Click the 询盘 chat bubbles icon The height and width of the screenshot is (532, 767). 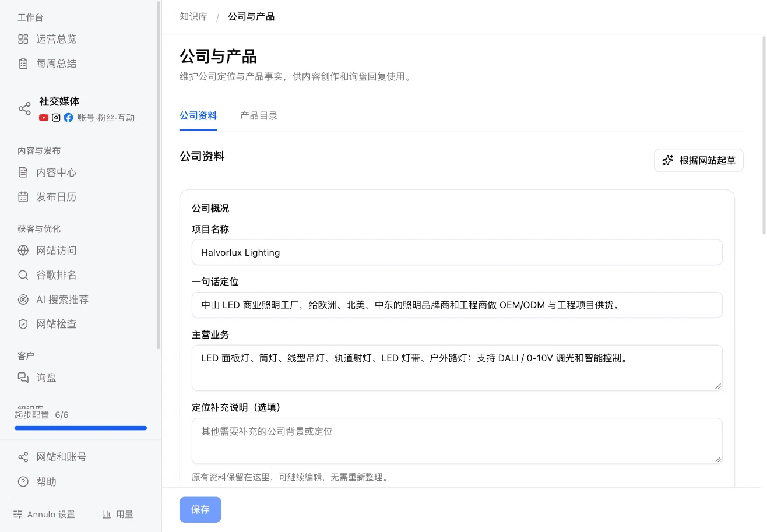pyautogui.click(x=23, y=378)
